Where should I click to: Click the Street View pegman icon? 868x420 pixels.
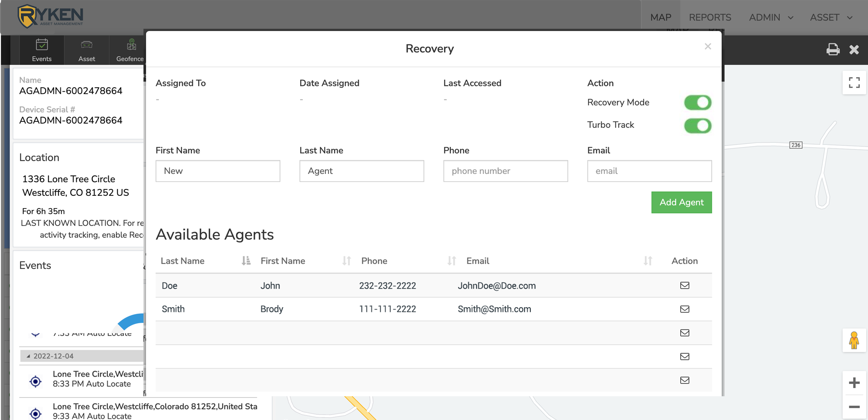click(x=854, y=340)
